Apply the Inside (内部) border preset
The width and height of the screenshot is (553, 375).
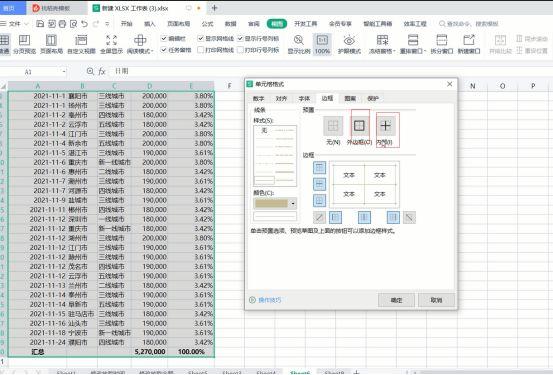click(385, 126)
